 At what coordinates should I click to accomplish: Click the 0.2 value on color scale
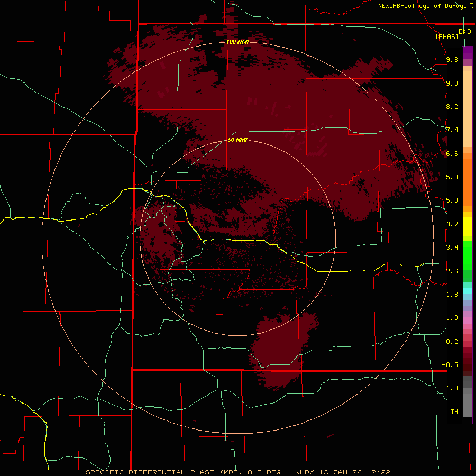coord(452,342)
